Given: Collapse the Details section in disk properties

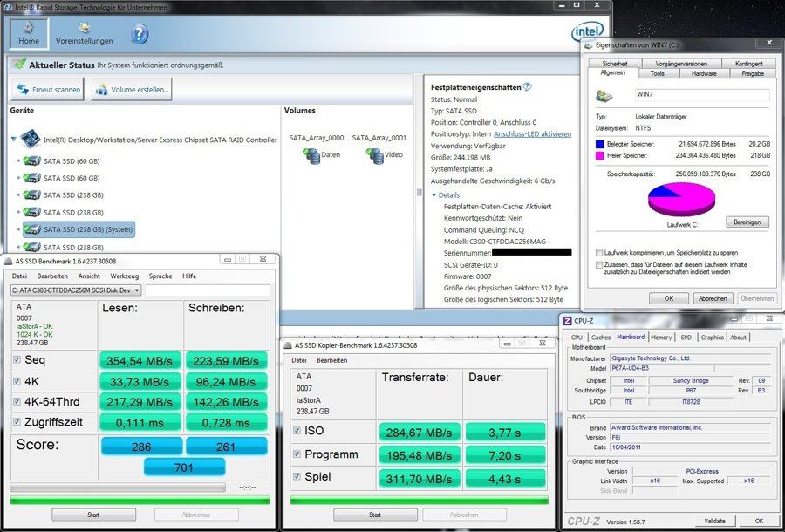Looking at the screenshot, I should point(434,195).
